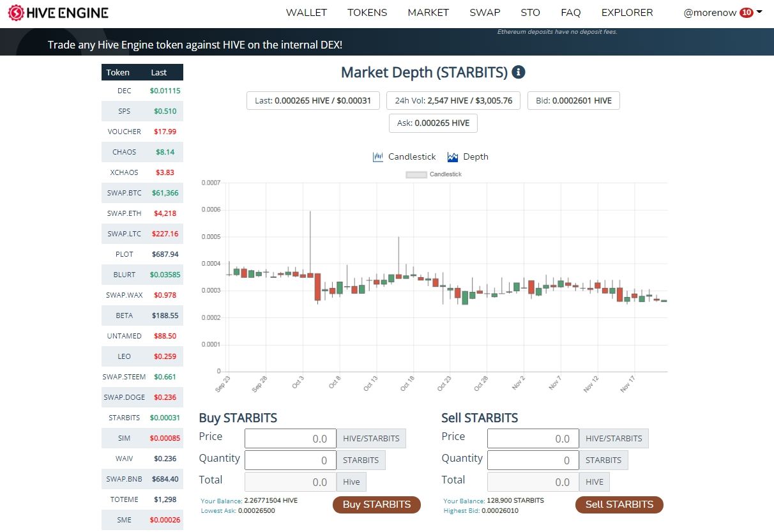Select the XCHAOS token row
774x532 pixels.
pos(142,172)
